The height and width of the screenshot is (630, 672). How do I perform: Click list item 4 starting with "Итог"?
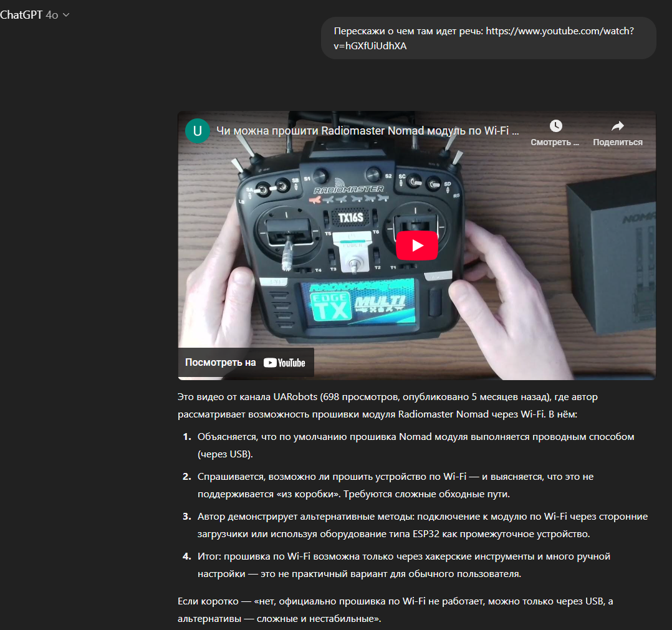click(x=403, y=565)
